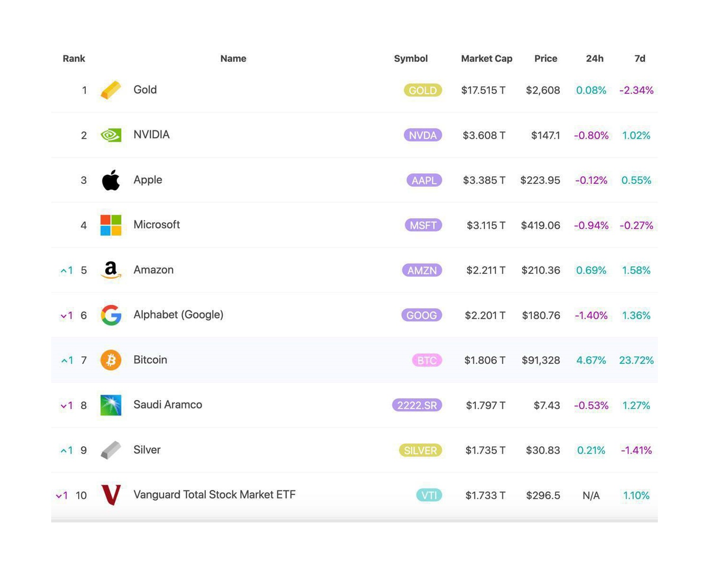Screen dimensions: 728x578
Task: Click the Gold bar icon
Action: click(x=111, y=90)
